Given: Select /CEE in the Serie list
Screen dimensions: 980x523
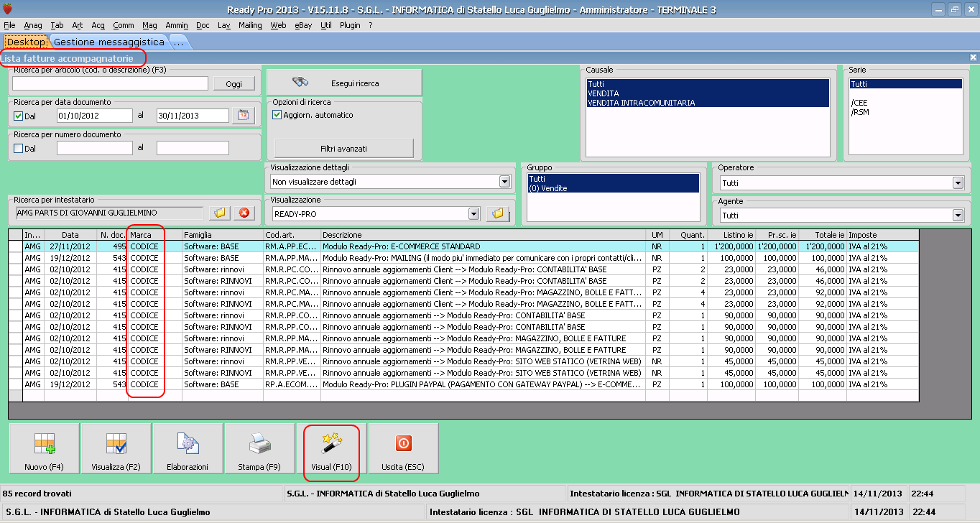Looking at the screenshot, I should point(905,103).
